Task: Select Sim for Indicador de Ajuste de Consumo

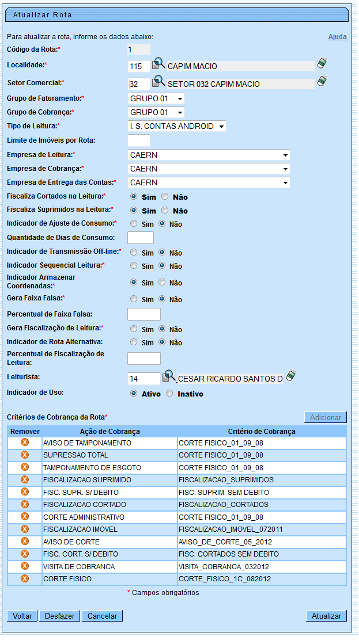Action: 134,224
